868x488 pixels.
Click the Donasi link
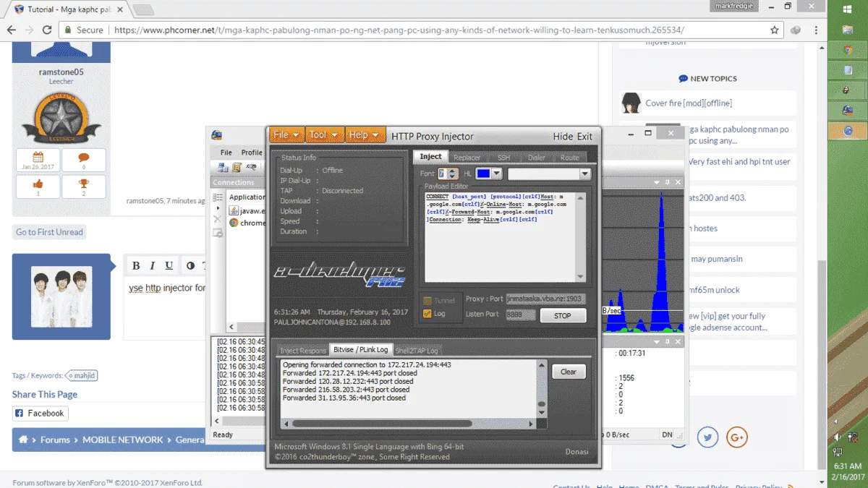(x=576, y=451)
